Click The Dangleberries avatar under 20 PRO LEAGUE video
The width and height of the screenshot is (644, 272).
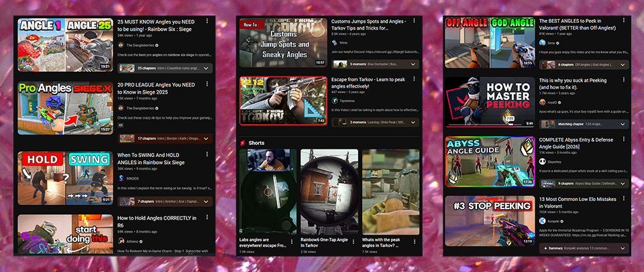click(121, 108)
